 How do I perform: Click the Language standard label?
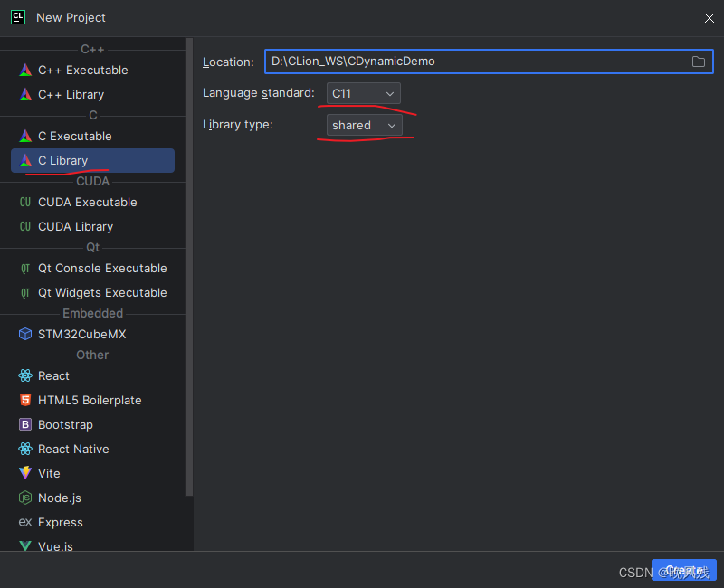[x=259, y=93]
